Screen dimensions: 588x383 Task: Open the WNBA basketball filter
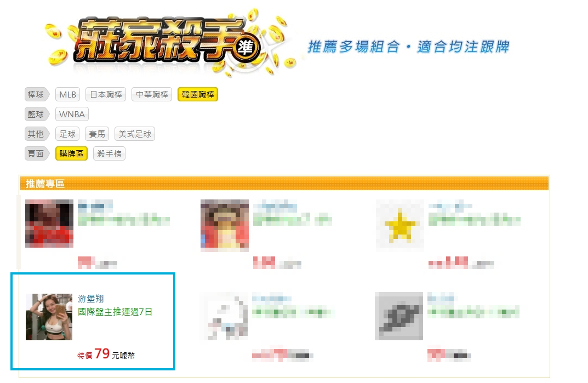72,114
